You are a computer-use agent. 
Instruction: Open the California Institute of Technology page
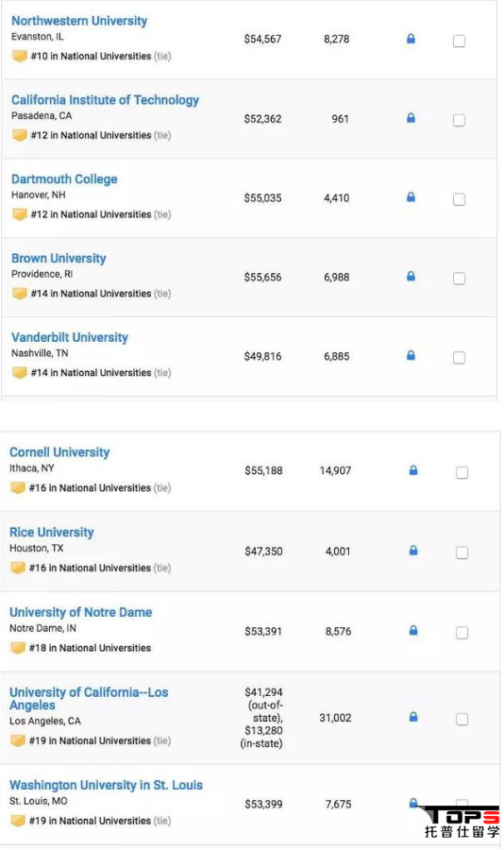[105, 100]
